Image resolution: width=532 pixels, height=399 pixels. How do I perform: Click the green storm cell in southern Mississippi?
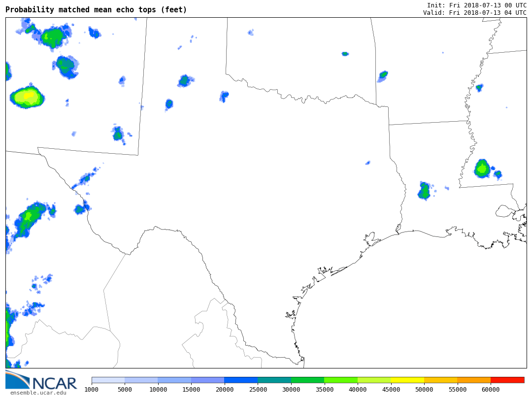point(482,168)
